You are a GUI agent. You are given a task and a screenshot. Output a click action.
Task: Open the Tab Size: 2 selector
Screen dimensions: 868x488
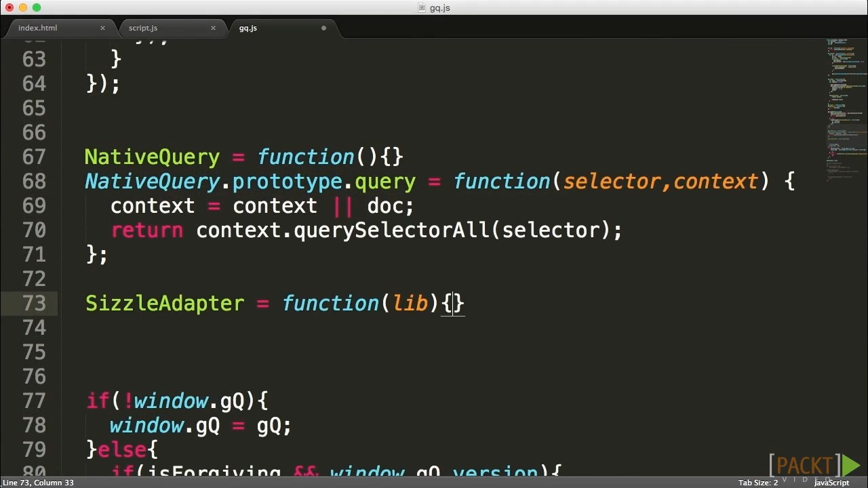[x=758, y=483]
